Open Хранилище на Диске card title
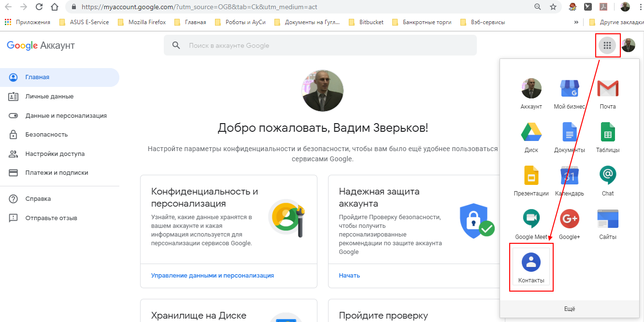This screenshot has width=644, height=322. [199, 316]
